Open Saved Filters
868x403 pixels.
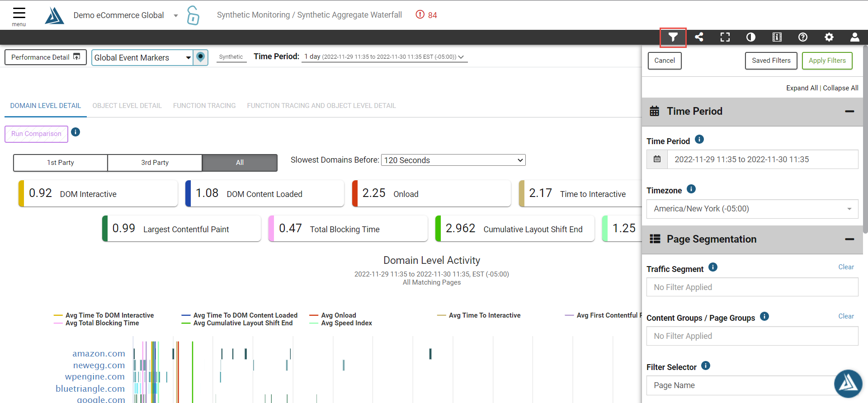[771, 61]
